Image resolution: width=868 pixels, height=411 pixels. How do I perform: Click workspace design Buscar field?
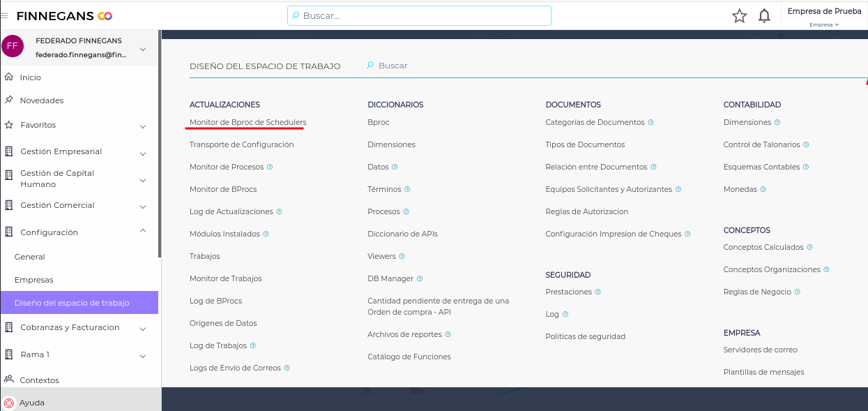[393, 66]
